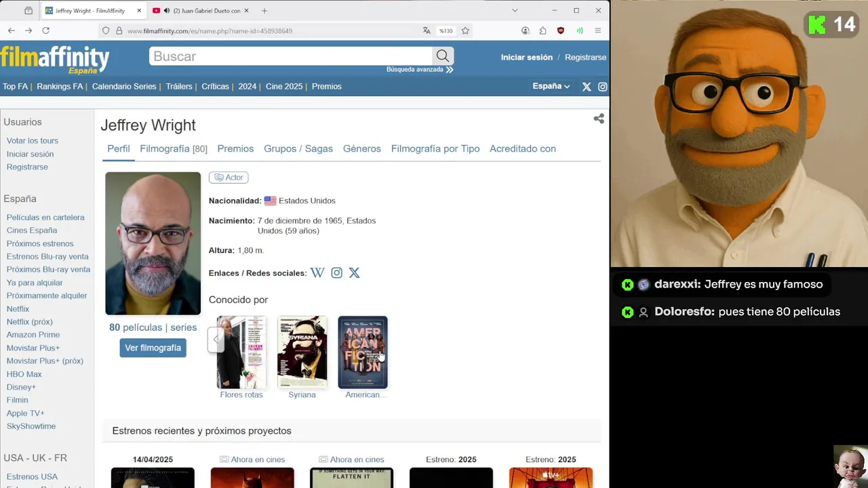Open the Cines España sidebar link
Viewport: 868px width, 488px height.
[32, 230]
